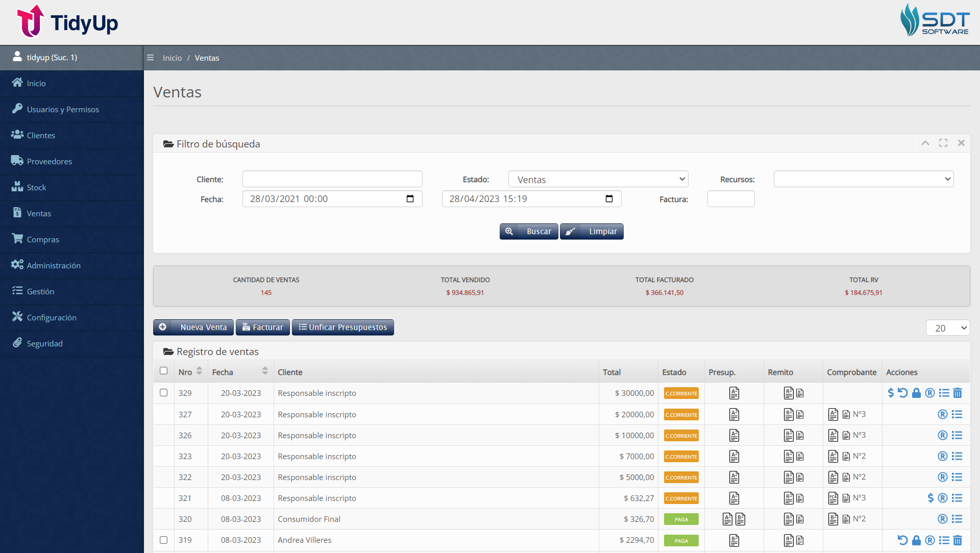The image size is (980, 553).
Task: Click the Nueva Venta button
Action: [x=193, y=327]
